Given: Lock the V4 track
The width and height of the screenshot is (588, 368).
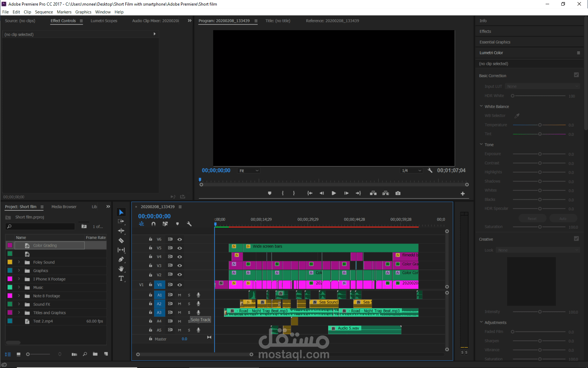Looking at the screenshot, I should (150, 257).
